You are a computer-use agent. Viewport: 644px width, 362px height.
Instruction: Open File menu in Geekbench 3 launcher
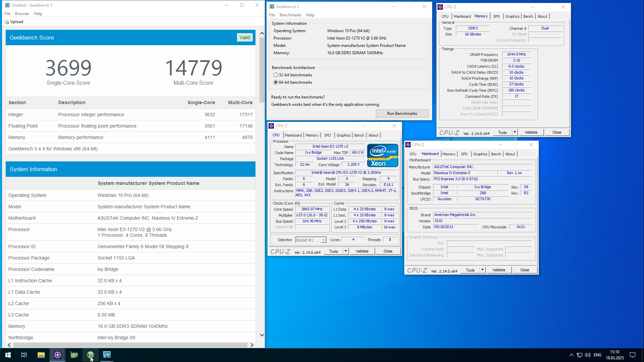[x=272, y=15]
